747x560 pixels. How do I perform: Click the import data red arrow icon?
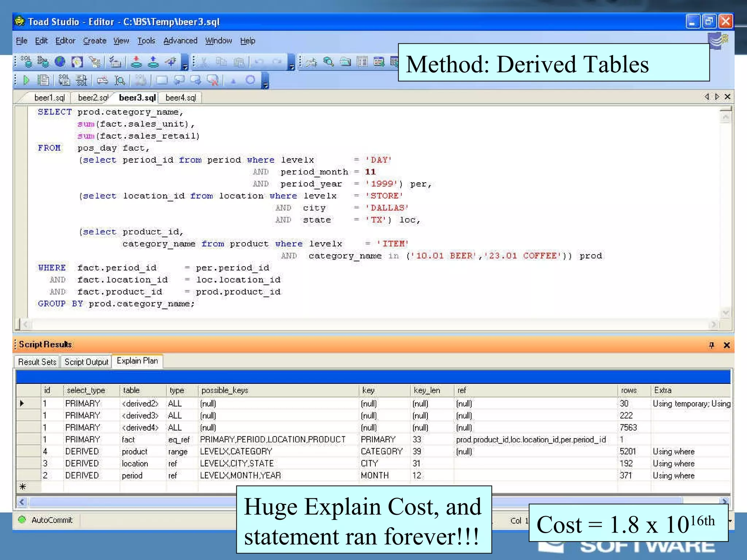pos(136,62)
